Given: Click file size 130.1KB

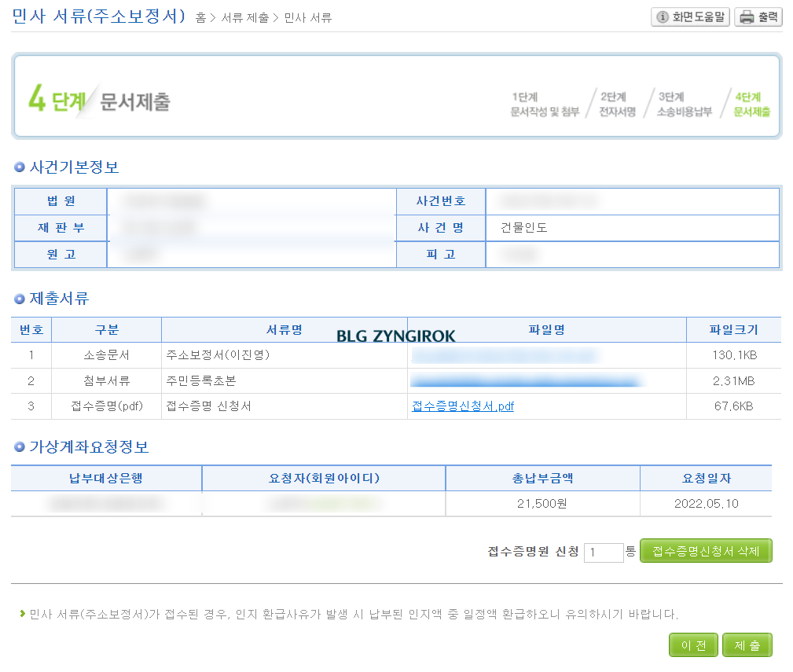Looking at the screenshot, I should [734, 355].
